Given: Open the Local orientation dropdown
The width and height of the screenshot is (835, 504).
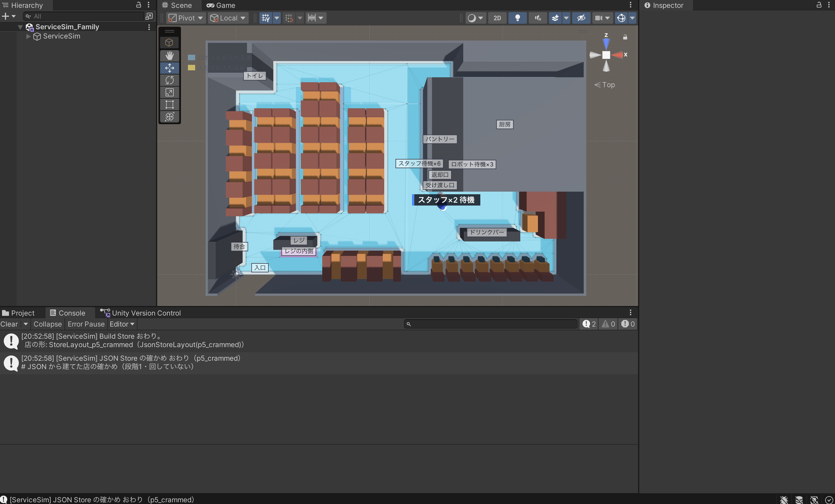Looking at the screenshot, I should coord(228,18).
